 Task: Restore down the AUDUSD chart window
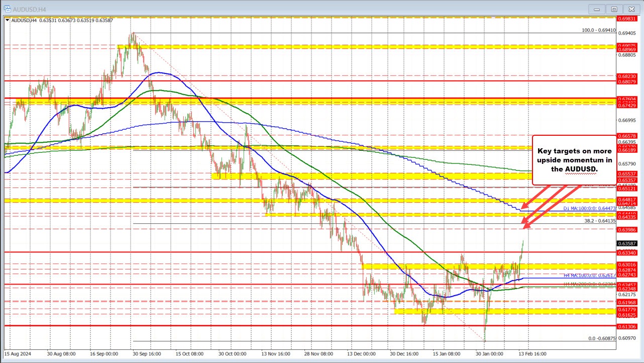tap(614, 9)
